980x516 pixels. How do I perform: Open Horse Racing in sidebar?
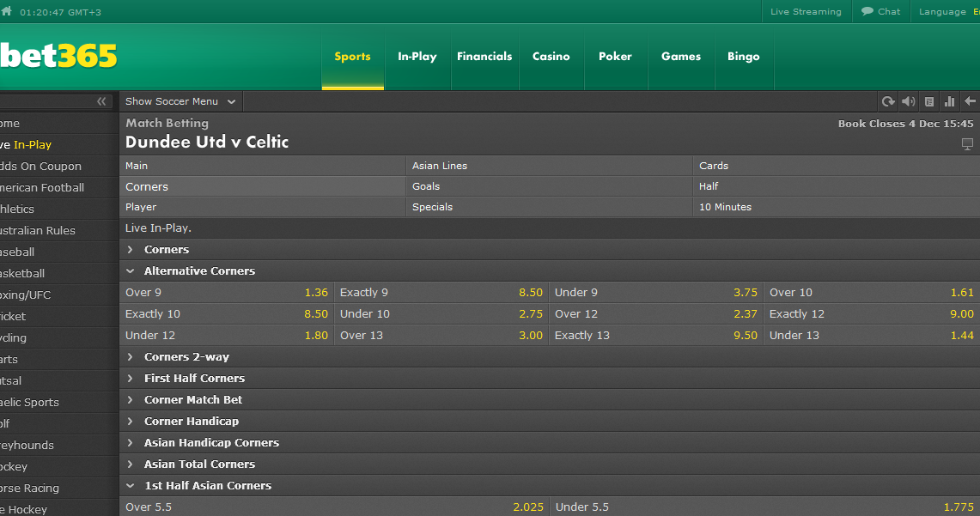coord(58,488)
